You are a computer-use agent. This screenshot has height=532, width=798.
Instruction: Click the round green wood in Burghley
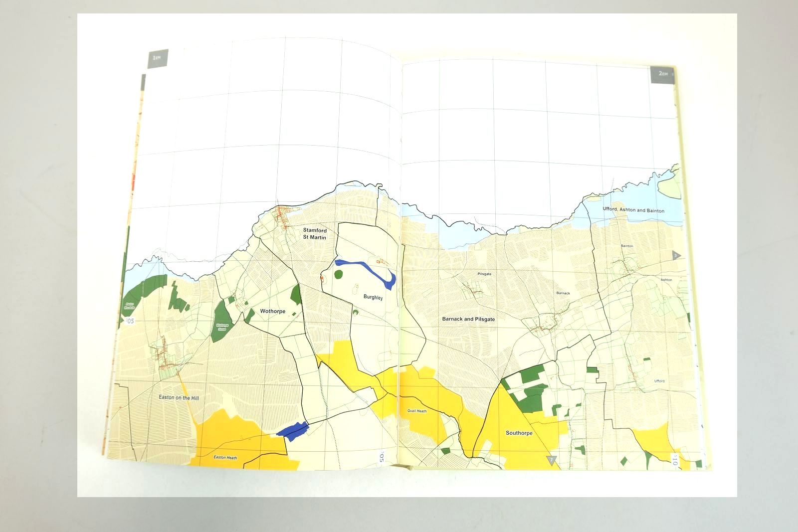point(339,274)
